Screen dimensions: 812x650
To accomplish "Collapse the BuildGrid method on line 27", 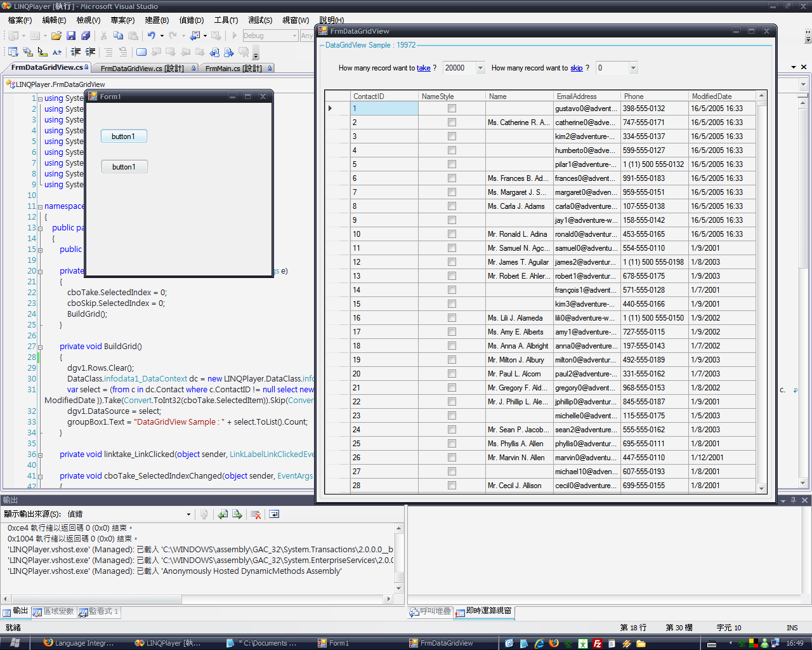I will pyautogui.click(x=40, y=347).
